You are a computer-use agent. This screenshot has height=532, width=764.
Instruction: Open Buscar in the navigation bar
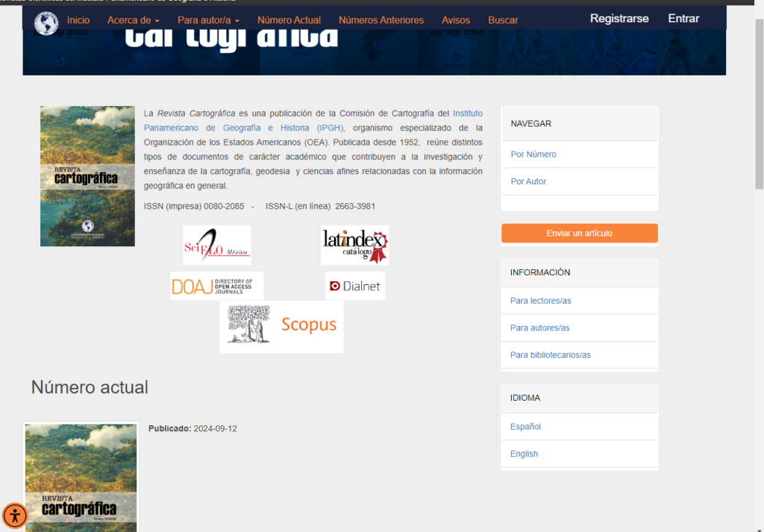click(503, 20)
